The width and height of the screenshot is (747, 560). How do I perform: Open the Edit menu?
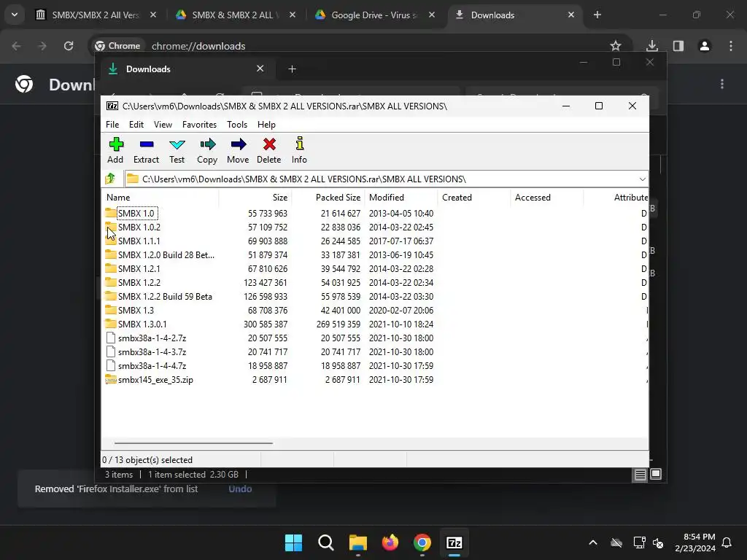tap(136, 124)
